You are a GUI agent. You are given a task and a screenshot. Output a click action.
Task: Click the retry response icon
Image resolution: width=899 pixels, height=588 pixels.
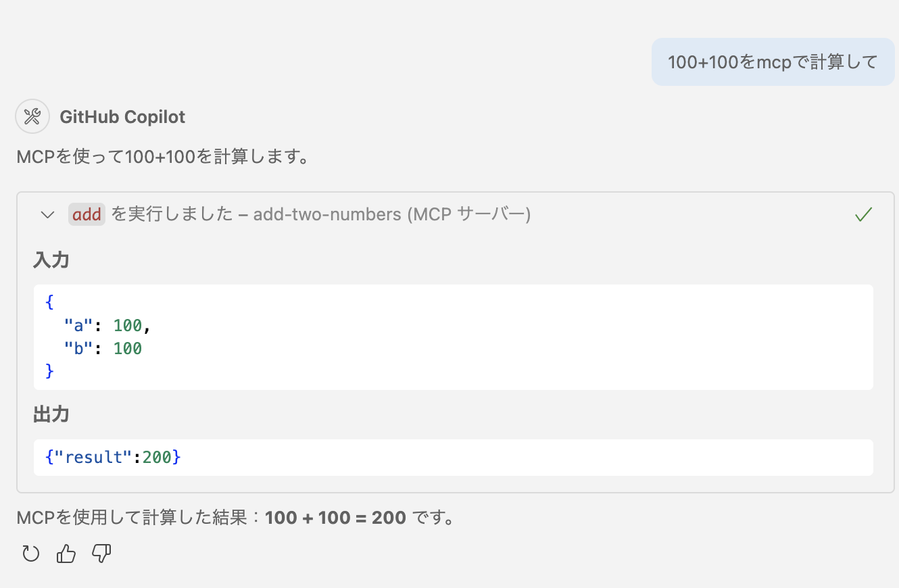[x=31, y=554]
